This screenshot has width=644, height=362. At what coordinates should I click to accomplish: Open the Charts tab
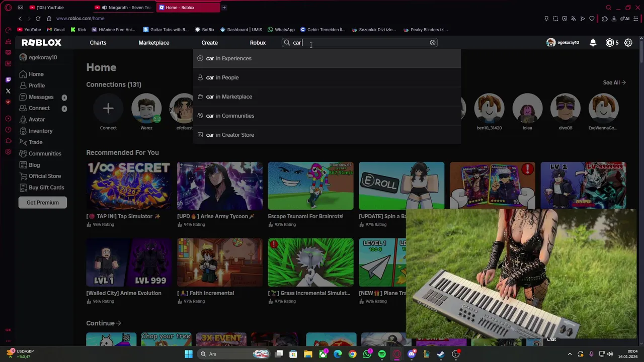[x=98, y=43]
